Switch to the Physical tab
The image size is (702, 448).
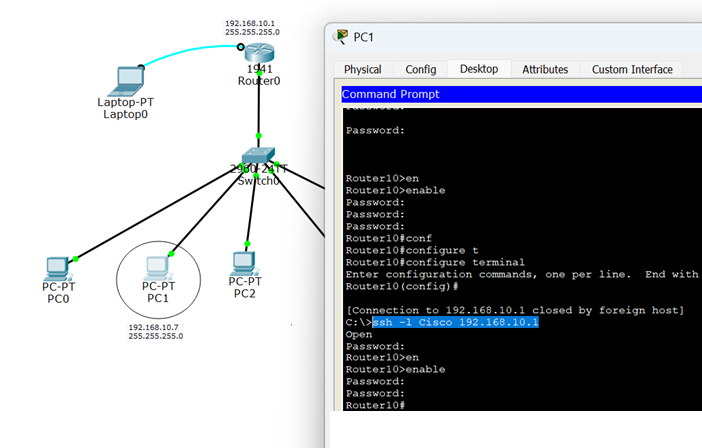[x=362, y=69]
